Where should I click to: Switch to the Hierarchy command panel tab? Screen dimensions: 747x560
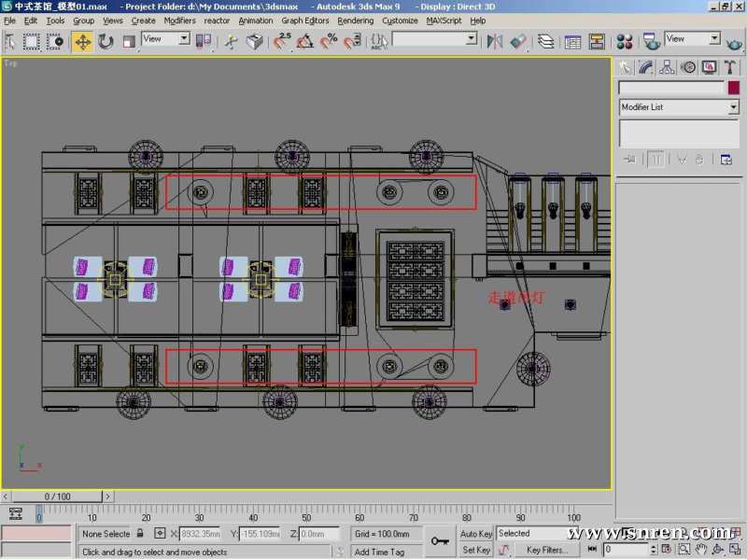pyautogui.click(x=667, y=67)
